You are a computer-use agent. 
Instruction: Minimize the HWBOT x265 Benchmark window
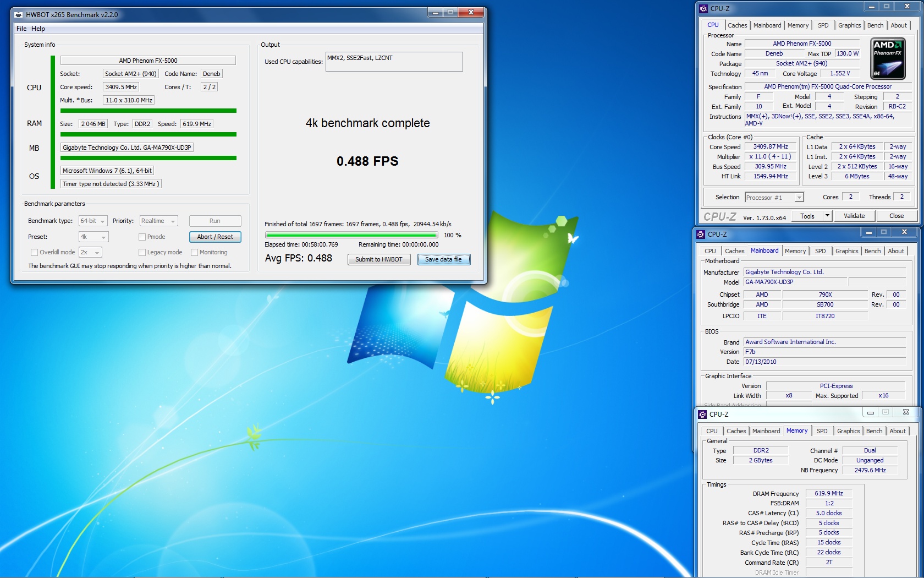[x=435, y=13]
